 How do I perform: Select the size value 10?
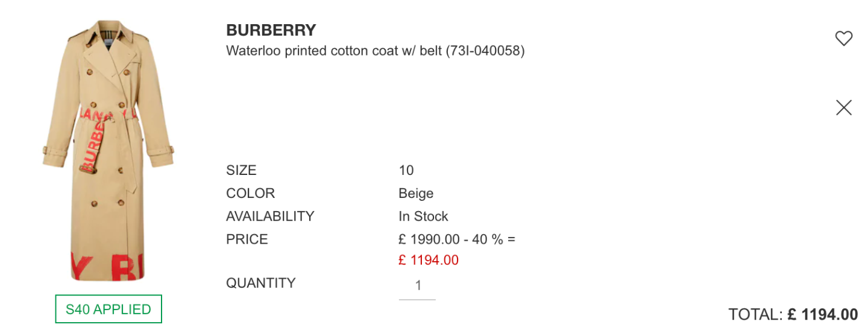tap(406, 171)
